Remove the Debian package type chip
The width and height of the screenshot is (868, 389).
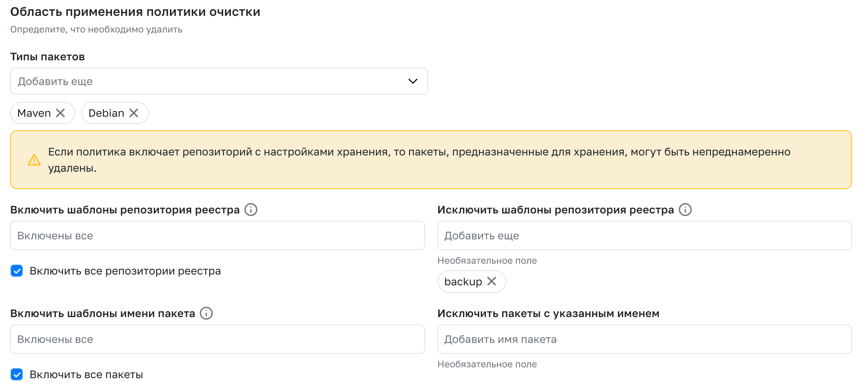pyautogui.click(x=134, y=113)
